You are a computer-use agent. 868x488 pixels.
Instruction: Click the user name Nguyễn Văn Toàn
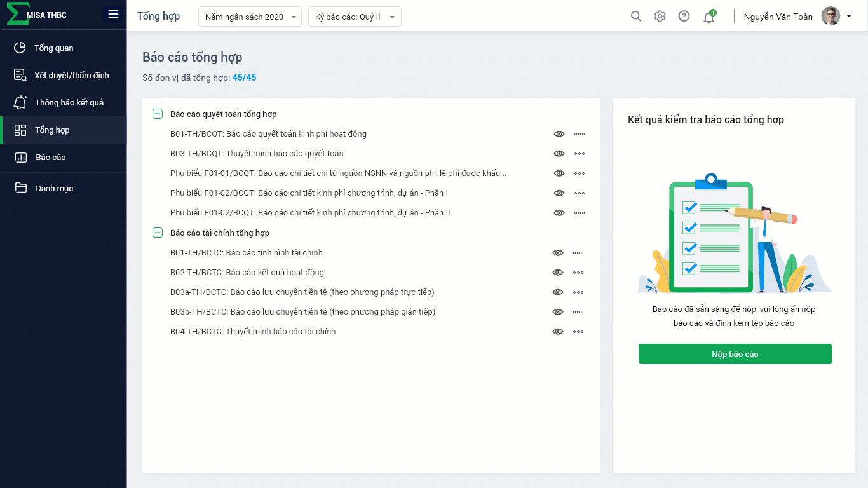778,17
